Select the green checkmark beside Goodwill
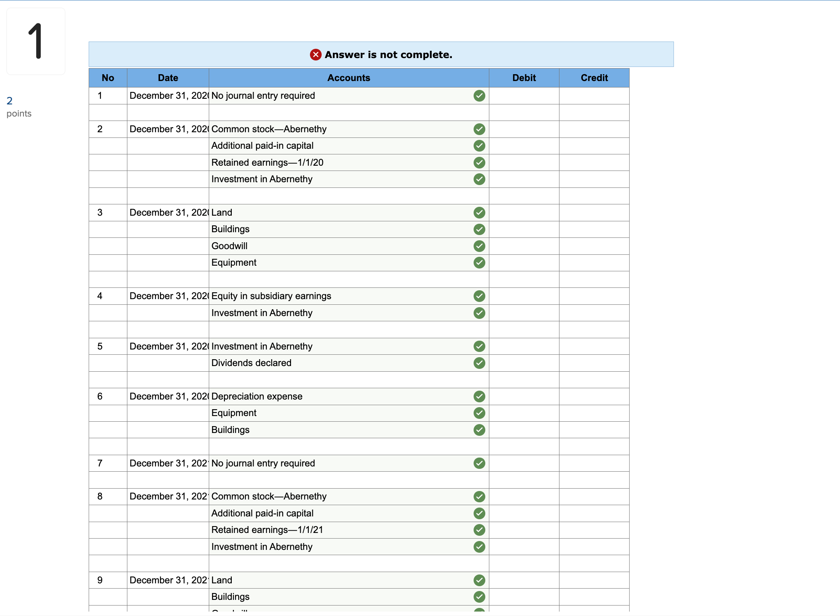The width and height of the screenshot is (840, 616). (x=479, y=246)
